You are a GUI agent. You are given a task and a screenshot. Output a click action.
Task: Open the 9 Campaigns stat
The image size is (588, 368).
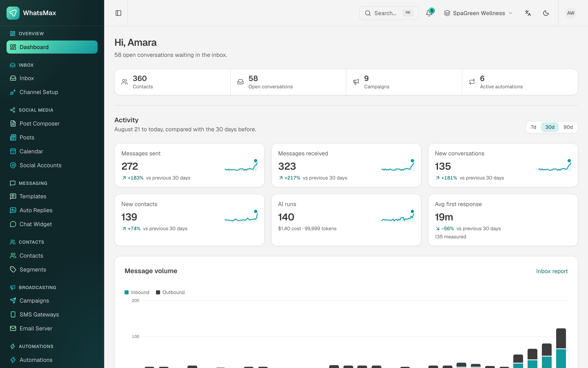tap(404, 82)
